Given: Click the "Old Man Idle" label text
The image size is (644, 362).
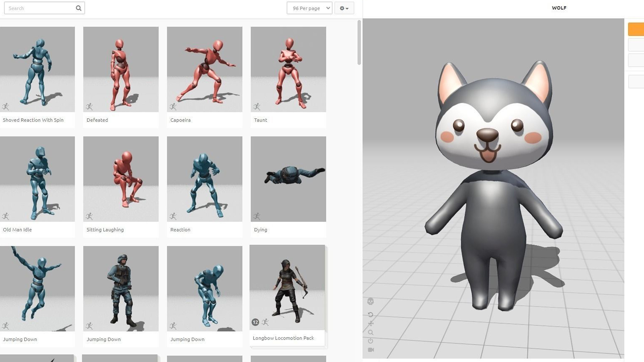Looking at the screenshot, I should pyautogui.click(x=17, y=230).
